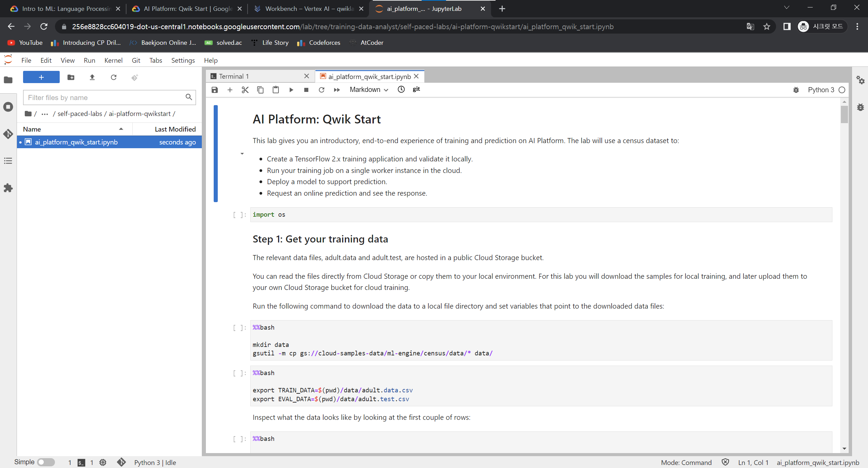Cut the selected cell with the scissors icon
This screenshot has height=468, width=868.
[245, 90]
